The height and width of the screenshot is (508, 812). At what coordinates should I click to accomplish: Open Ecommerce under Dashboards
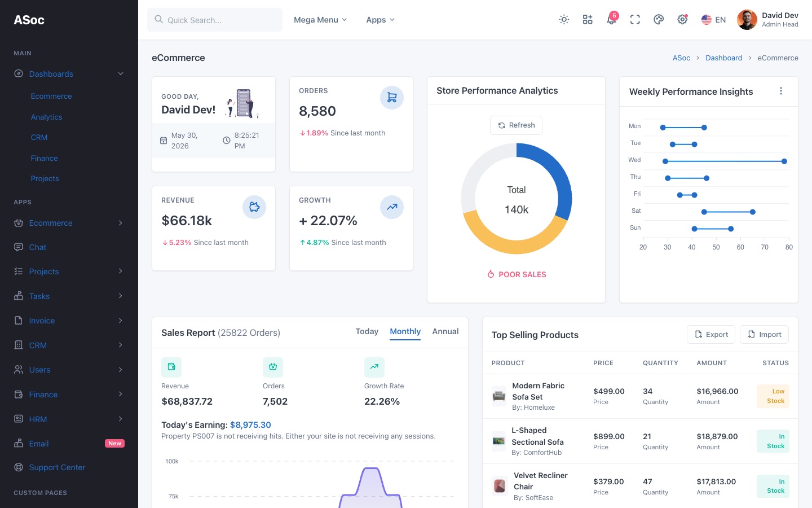pyautogui.click(x=51, y=97)
